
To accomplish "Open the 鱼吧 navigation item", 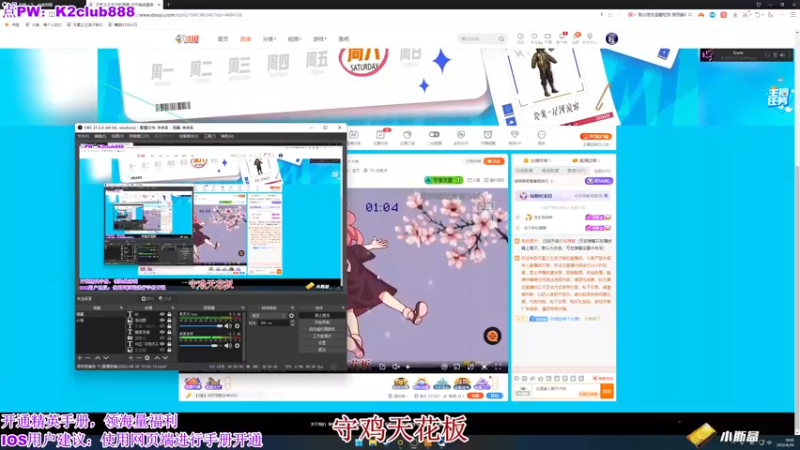I will (344, 39).
